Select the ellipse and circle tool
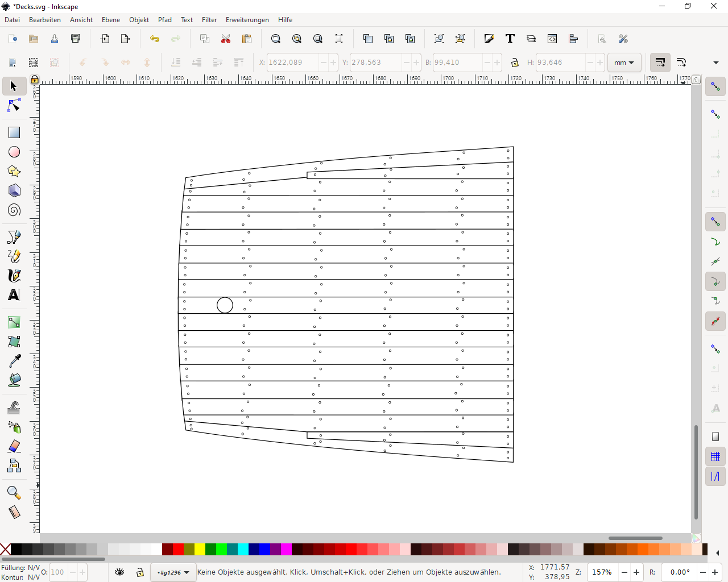The height and width of the screenshot is (582, 728). click(x=14, y=152)
